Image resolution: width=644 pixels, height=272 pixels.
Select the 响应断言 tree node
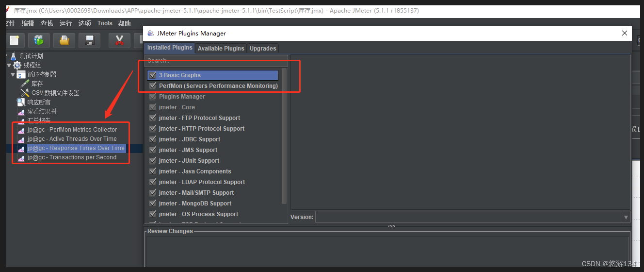point(39,102)
